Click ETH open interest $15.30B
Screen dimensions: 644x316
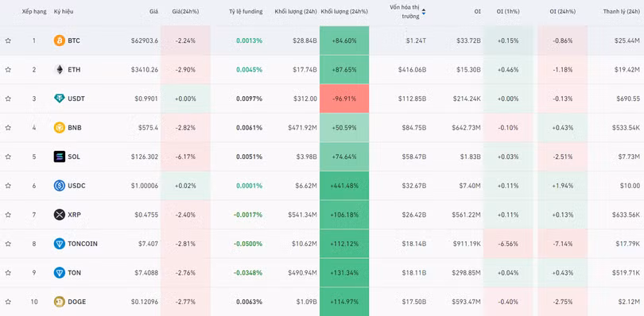[x=468, y=70]
